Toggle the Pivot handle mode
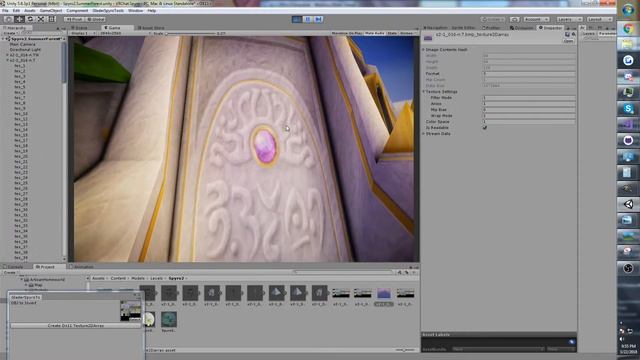The width and height of the screenshot is (640, 360). (x=74, y=19)
